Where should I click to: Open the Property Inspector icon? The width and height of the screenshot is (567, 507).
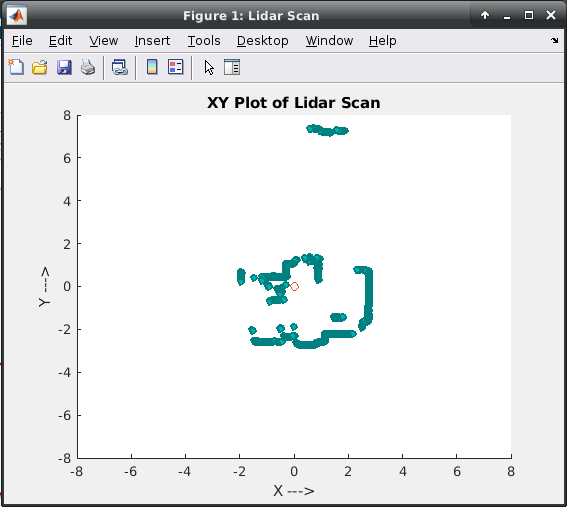pos(232,67)
